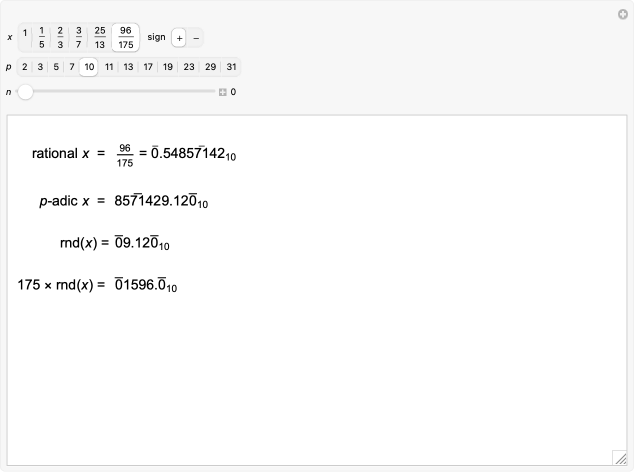Select x value 1

tap(25, 38)
